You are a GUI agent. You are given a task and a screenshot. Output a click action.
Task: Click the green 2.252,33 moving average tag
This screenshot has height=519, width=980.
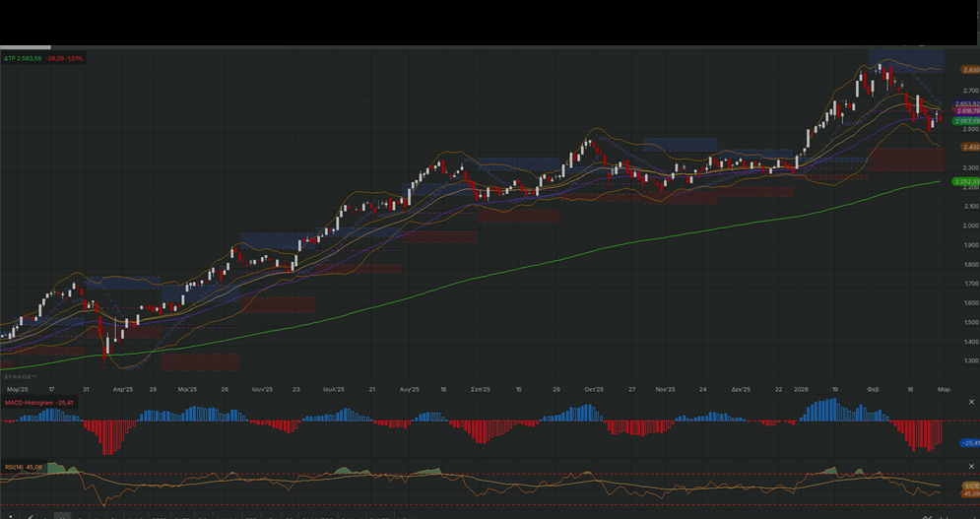point(966,181)
